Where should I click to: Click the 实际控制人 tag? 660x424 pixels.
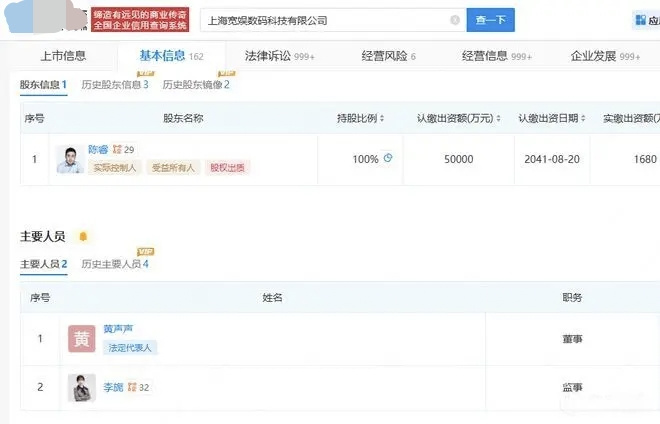click(x=114, y=168)
